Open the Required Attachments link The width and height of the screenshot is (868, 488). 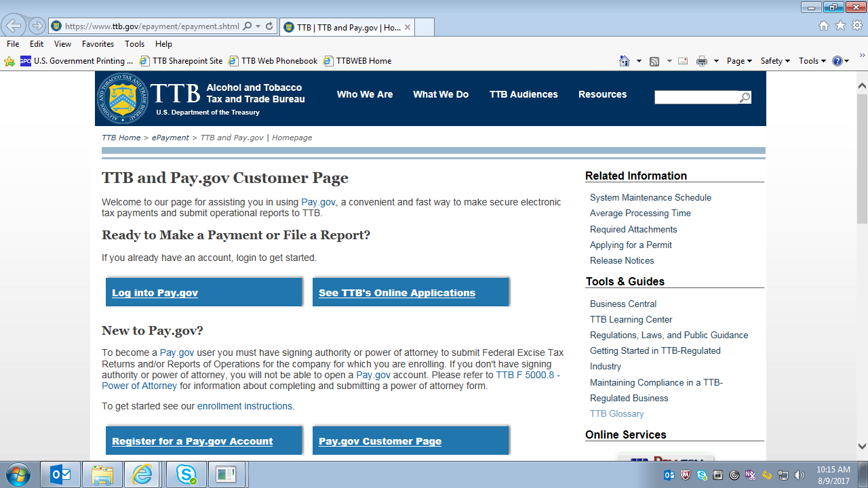[633, 229]
